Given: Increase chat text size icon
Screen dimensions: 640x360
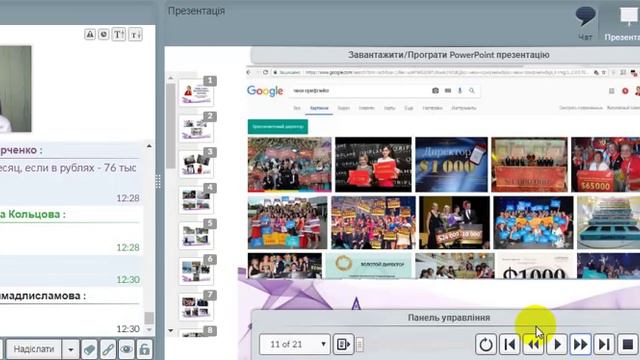Looking at the screenshot, I should click(x=118, y=34).
